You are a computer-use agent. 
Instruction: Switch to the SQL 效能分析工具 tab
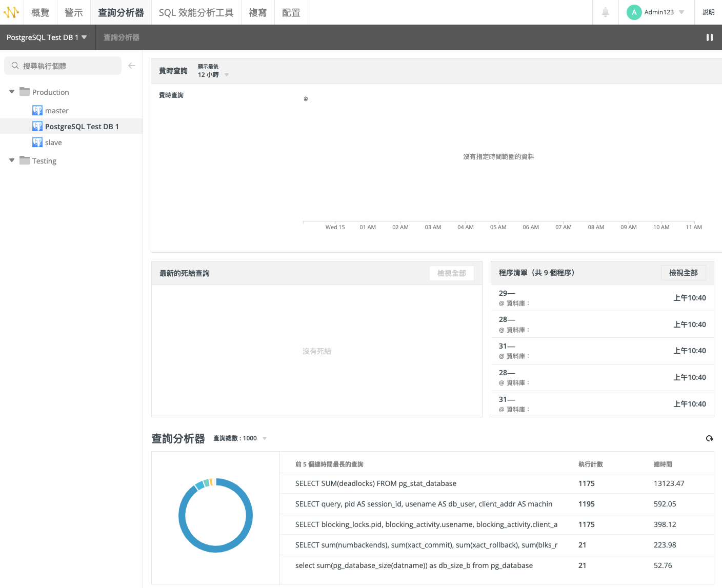(x=196, y=12)
